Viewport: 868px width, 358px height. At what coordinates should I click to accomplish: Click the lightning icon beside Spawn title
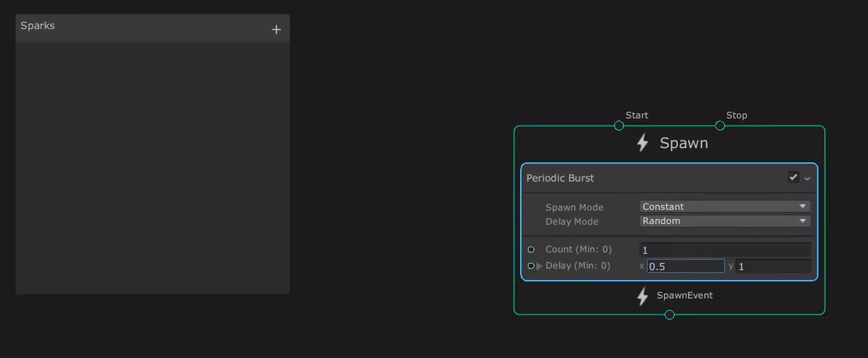642,143
